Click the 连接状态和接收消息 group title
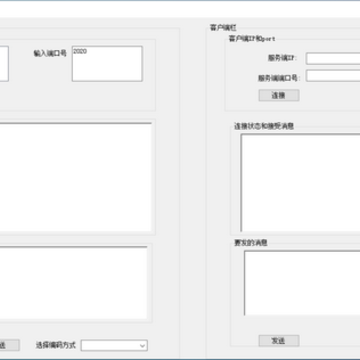Screen dimensions: 360x360 (x=264, y=126)
